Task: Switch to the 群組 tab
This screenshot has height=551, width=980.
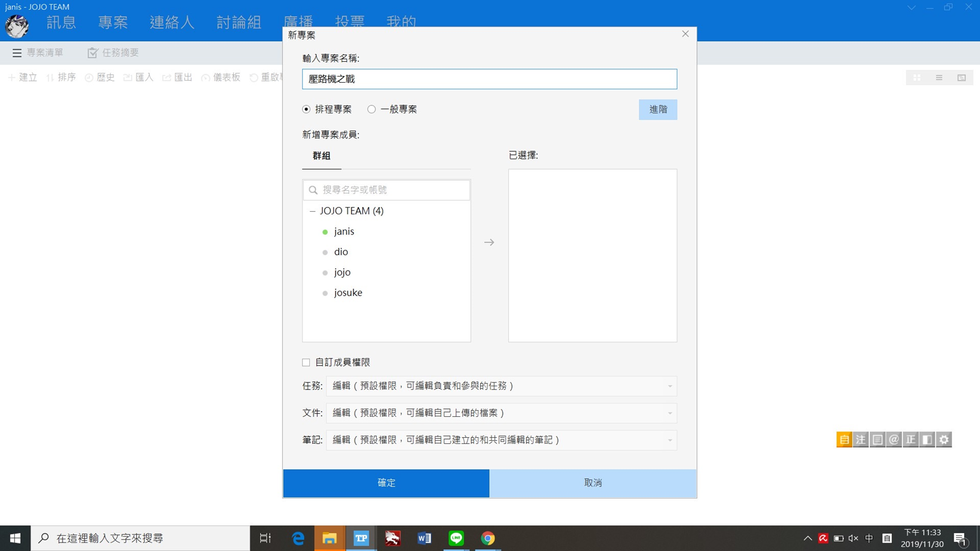Action: pyautogui.click(x=322, y=156)
